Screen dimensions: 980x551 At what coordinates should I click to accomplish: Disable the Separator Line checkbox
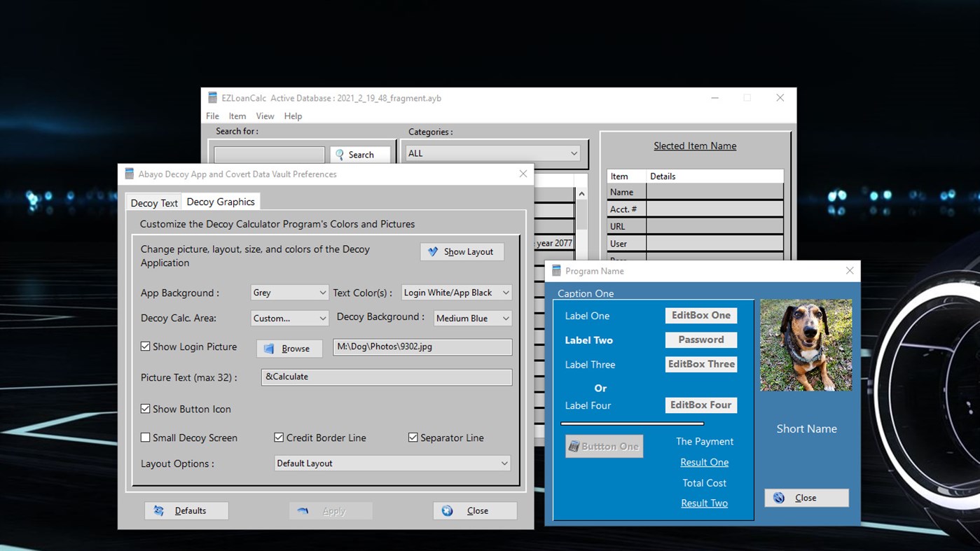click(413, 438)
